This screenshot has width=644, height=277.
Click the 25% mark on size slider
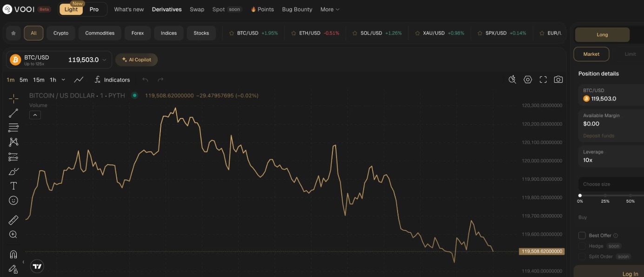pyautogui.click(x=605, y=196)
